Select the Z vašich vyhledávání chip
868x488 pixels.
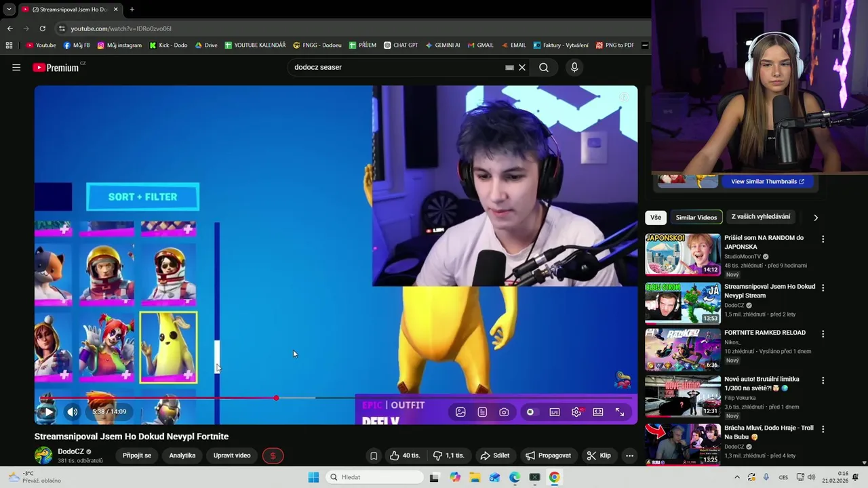point(761,216)
